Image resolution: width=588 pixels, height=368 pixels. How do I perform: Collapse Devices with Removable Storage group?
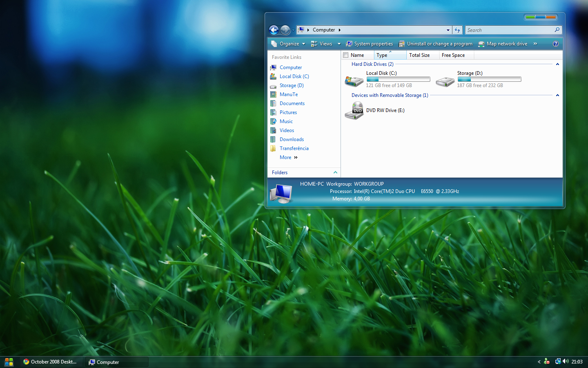(557, 95)
